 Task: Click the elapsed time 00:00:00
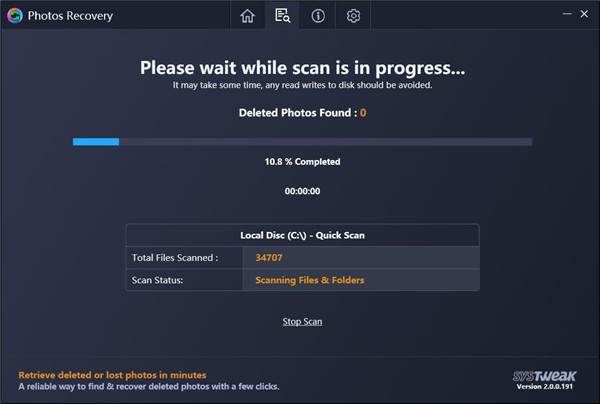point(302,191)
